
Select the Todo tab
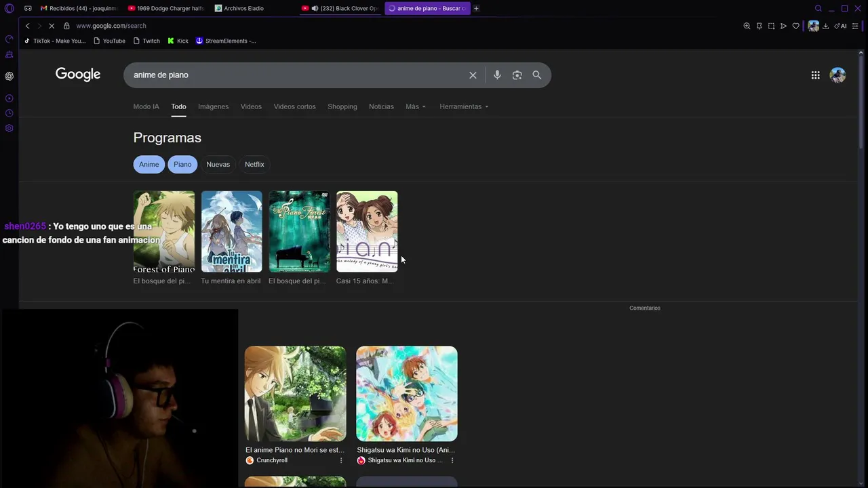pyautogui.click(x=178, y=106)
